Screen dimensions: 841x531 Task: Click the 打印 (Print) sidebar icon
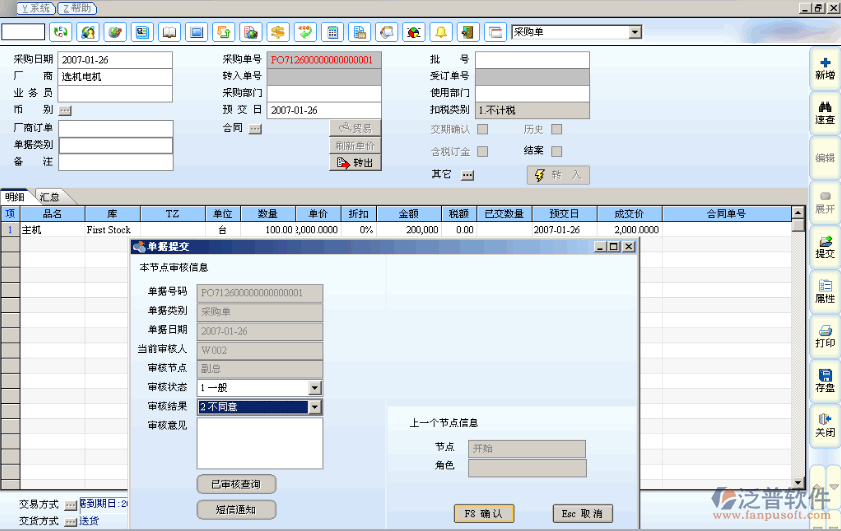(x=824, y=335)
